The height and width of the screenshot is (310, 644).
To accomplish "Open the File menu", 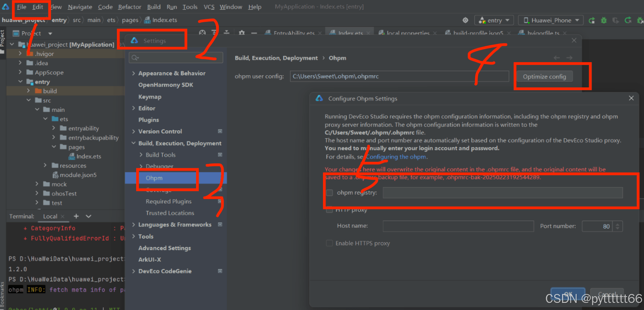I will 22,7.
